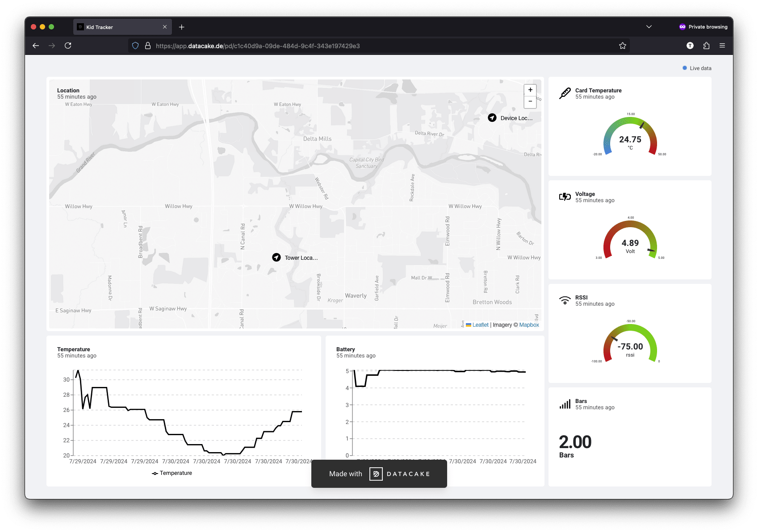Image resolution: width=758 pixels, height=532 pixels.
Task: Click the 24.75 temperature value
Action: (x=630, y=140)
